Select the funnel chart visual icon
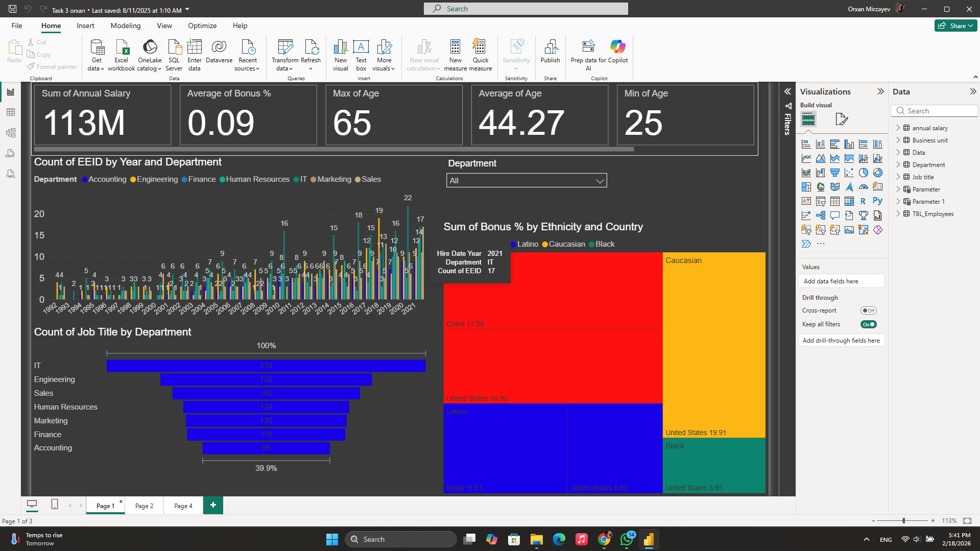Image resolution: width=980 pixels, height=551 pixels. coord(834,173)
